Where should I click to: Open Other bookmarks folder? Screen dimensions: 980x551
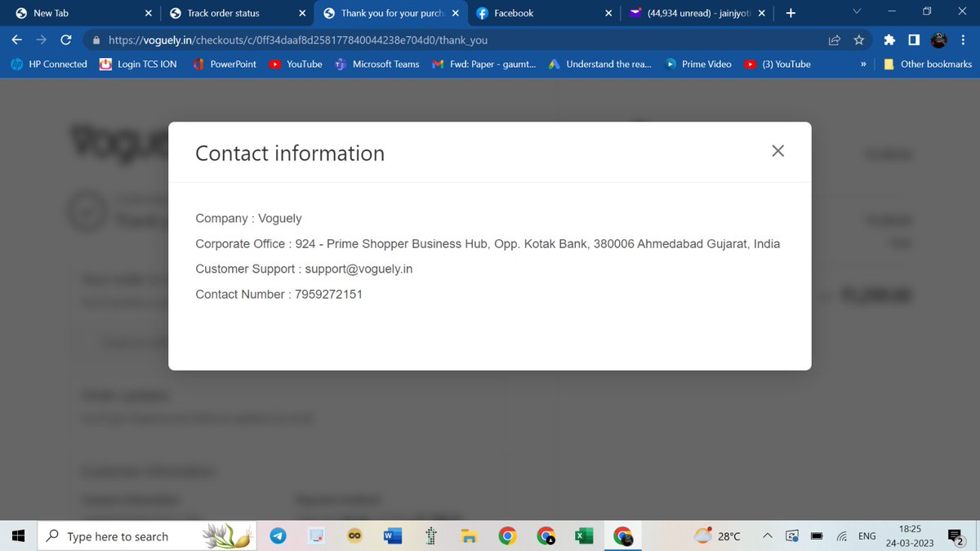click(928, 64)
